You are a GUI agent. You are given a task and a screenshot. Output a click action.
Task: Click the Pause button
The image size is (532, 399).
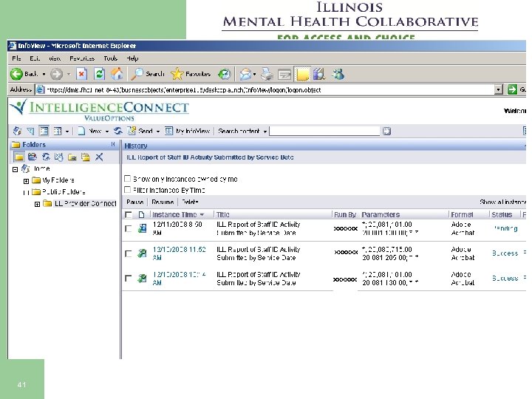pos(134,202)
